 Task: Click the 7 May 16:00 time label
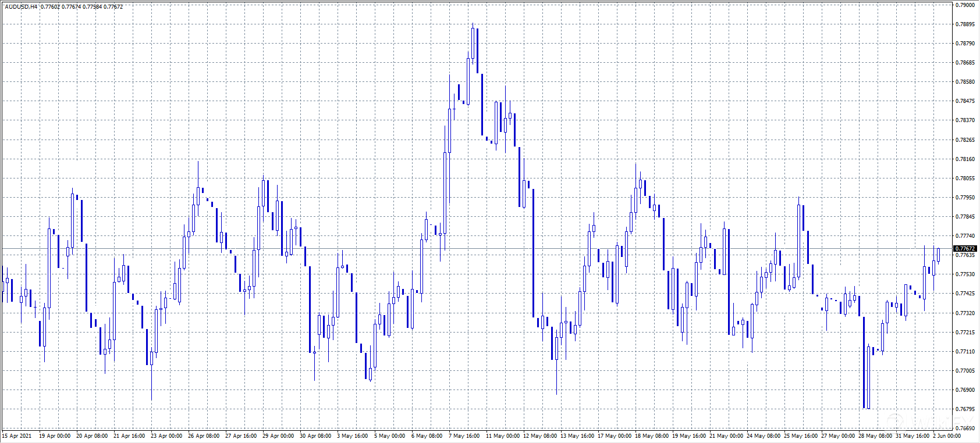point(464,436)
